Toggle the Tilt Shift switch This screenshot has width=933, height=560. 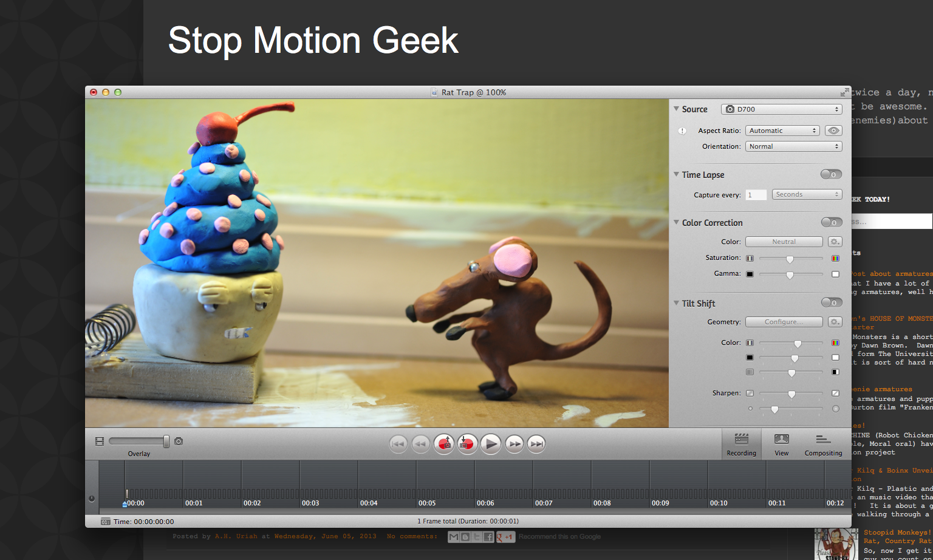832,302
